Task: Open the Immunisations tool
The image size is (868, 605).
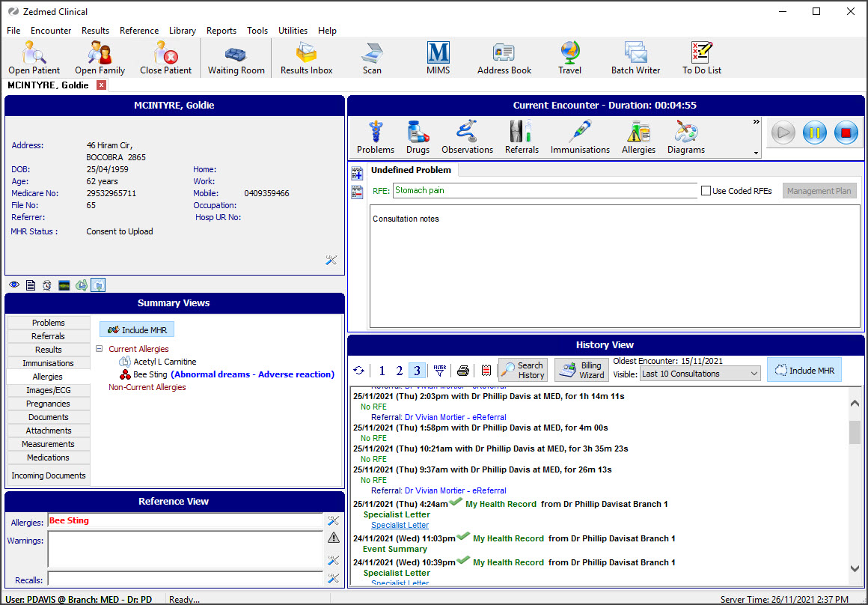Action: tap(580, 136)
